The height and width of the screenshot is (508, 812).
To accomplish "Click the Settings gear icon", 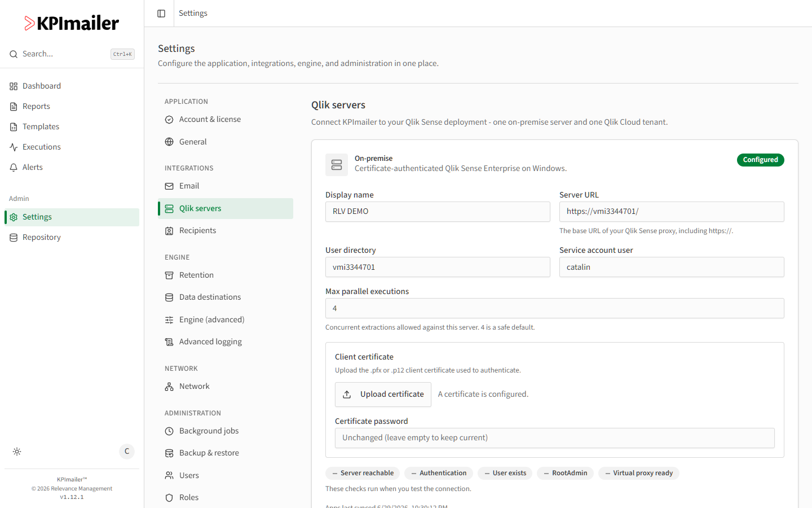I will tap(14, 217).
